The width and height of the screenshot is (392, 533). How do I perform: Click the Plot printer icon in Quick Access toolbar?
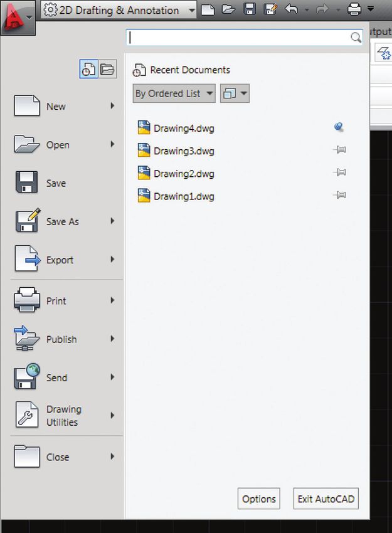[354, 9]
